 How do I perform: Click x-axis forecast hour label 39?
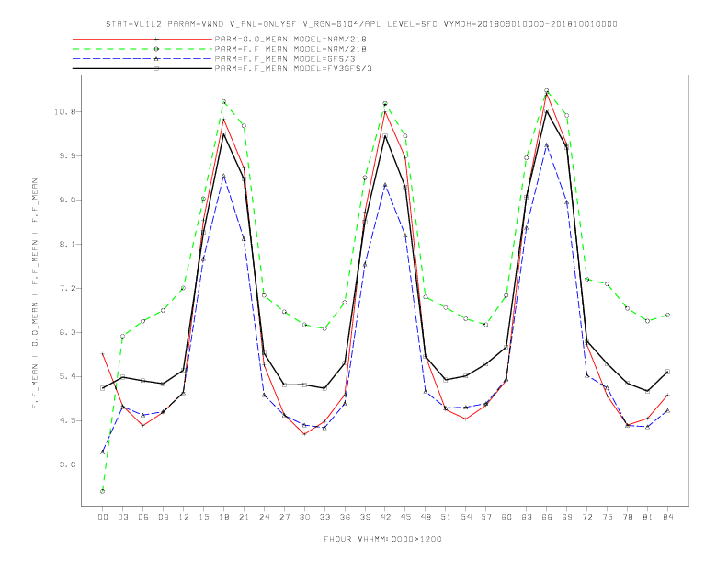click(x=365, y=517)
